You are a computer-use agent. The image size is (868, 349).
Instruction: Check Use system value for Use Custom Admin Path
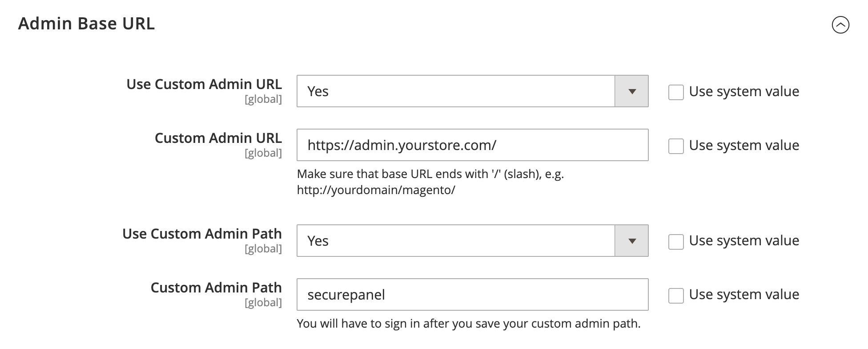pos(676,242)
